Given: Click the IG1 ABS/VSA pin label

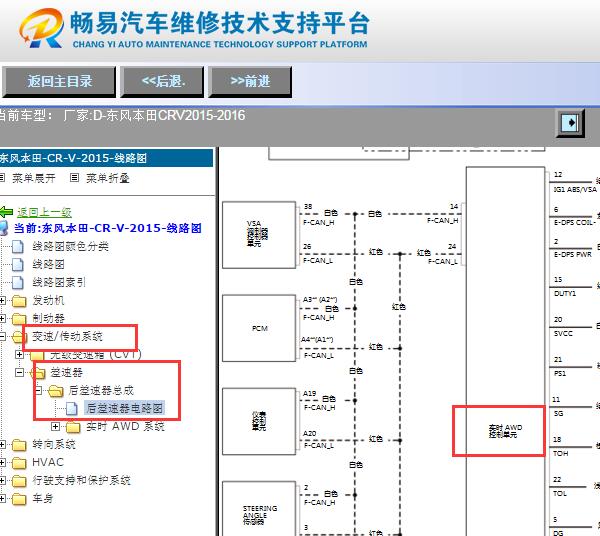Looking at the screenshot, I should click(575, 189).
